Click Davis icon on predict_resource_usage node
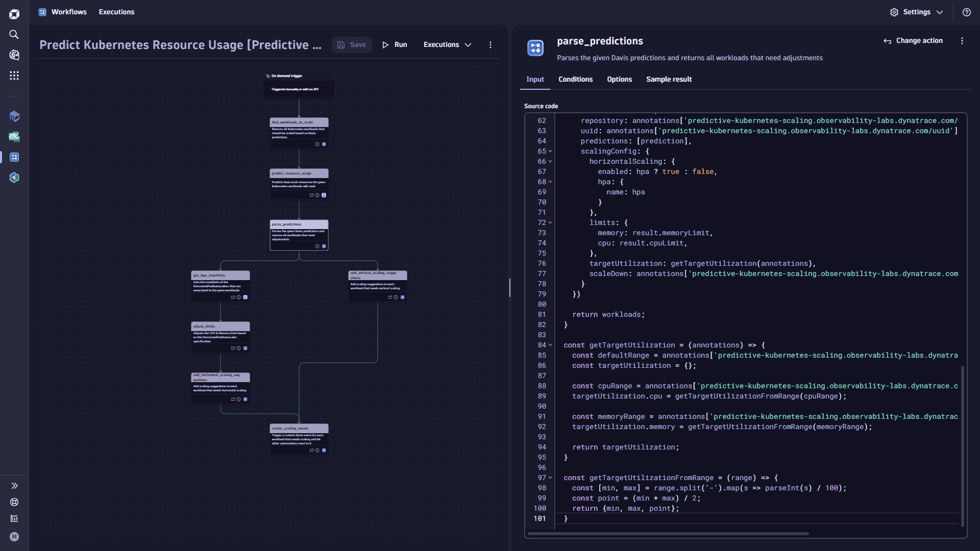The height and width of the screenshot is (551, 980). [x=324, y=195]
